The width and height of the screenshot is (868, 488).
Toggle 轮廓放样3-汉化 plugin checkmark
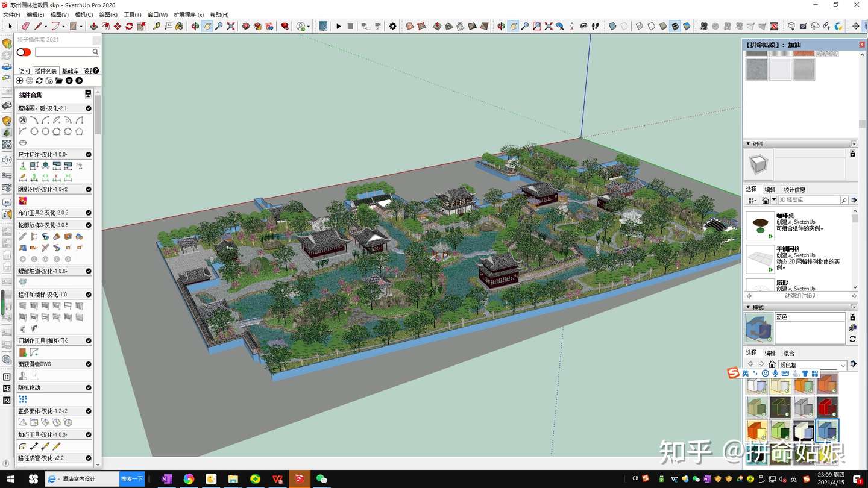click(89, 225)
